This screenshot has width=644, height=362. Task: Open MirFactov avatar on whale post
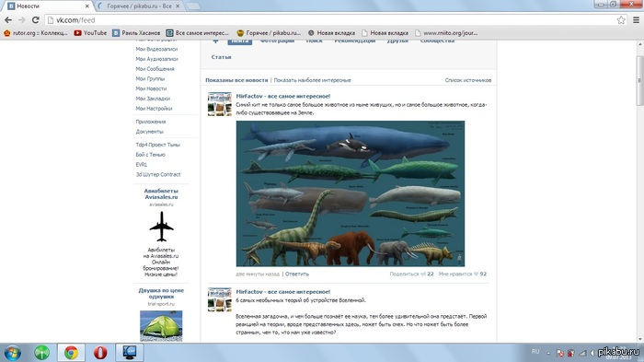tap(219, 104)
